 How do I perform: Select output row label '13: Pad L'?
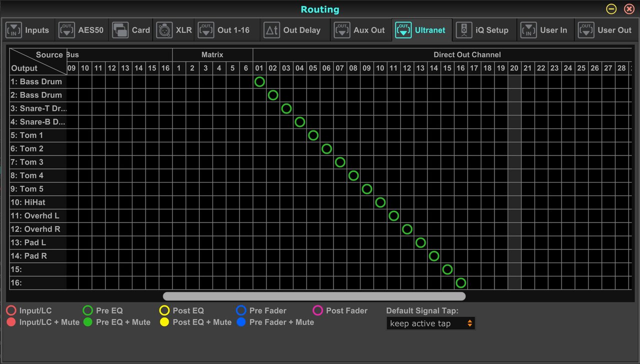(x=38, y=242)
